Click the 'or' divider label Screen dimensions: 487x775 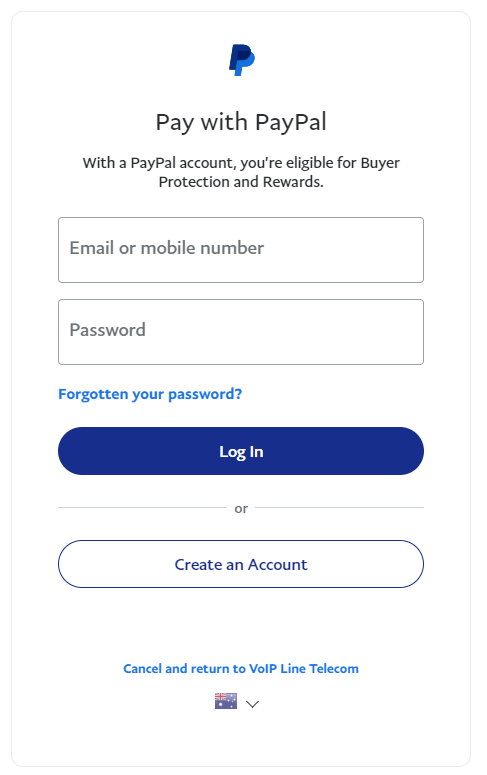pos(241,509)
